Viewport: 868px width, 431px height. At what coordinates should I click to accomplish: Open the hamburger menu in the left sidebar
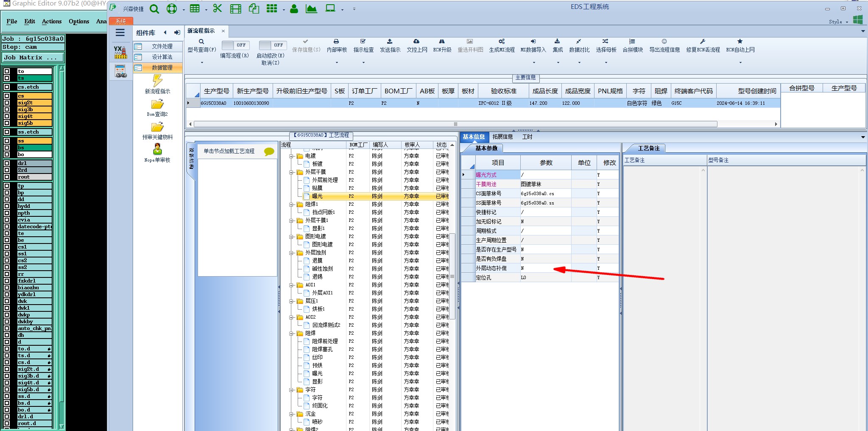[120, 33]
